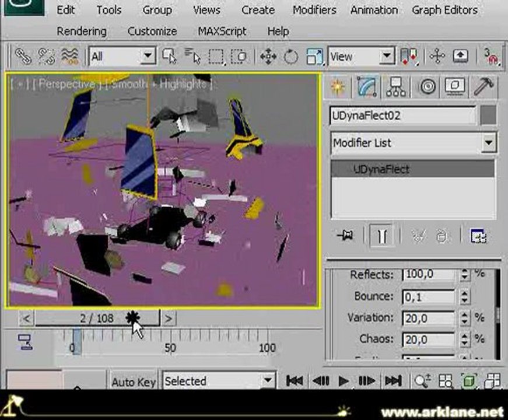Click the Select and Manipulate icon
508x420 pixels.
437,57
